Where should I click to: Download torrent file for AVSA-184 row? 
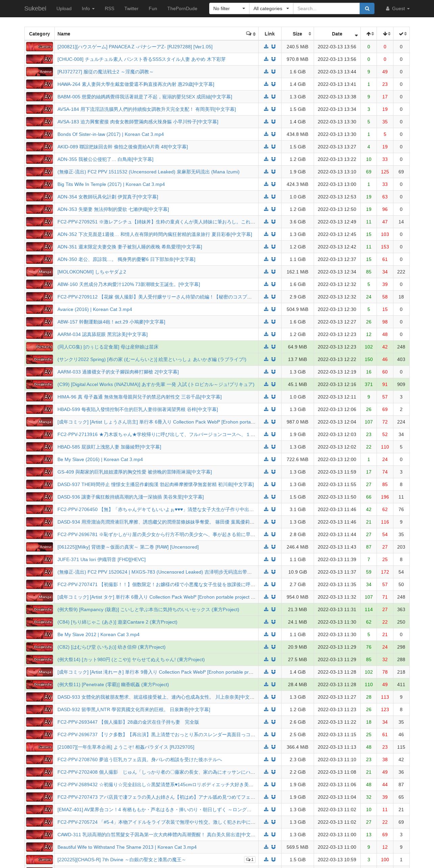coord(266,109)
